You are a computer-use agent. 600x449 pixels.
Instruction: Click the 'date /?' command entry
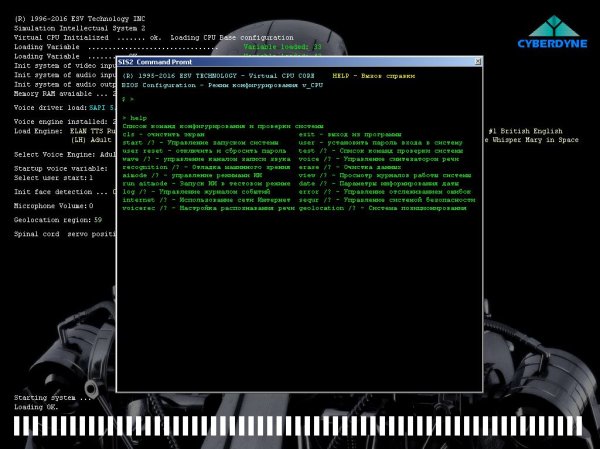[378, 184]
